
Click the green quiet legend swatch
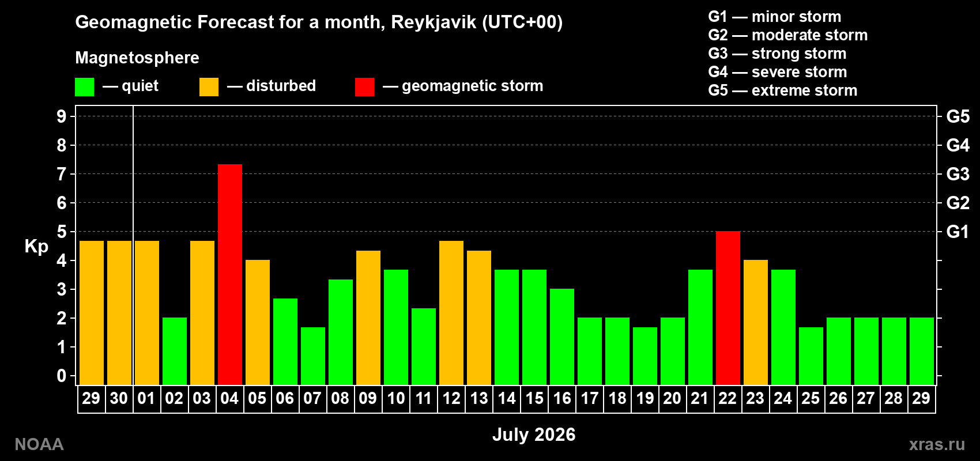click(x=84, y=87)
